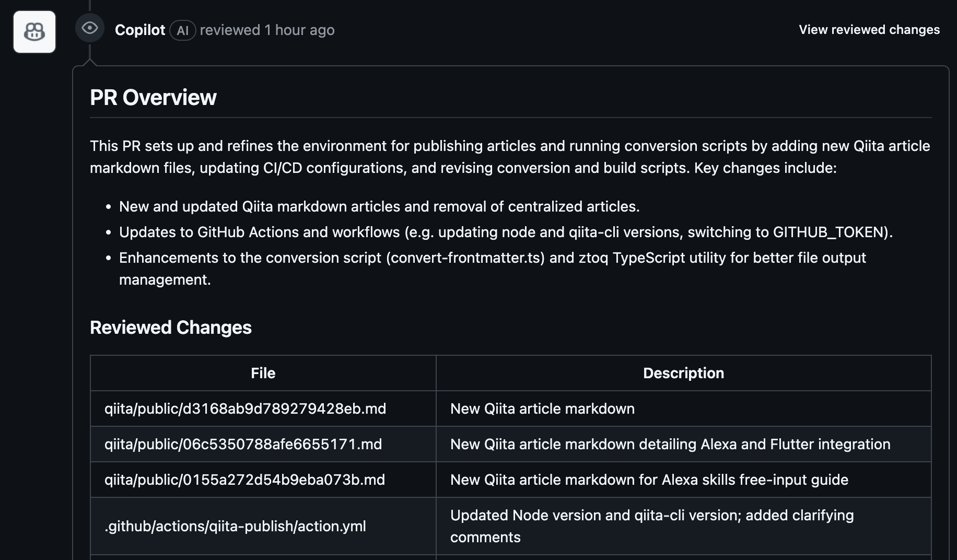This screenshot has height=560, width=957.
Task: Click the eye review status icon
Action: [90, 28]
